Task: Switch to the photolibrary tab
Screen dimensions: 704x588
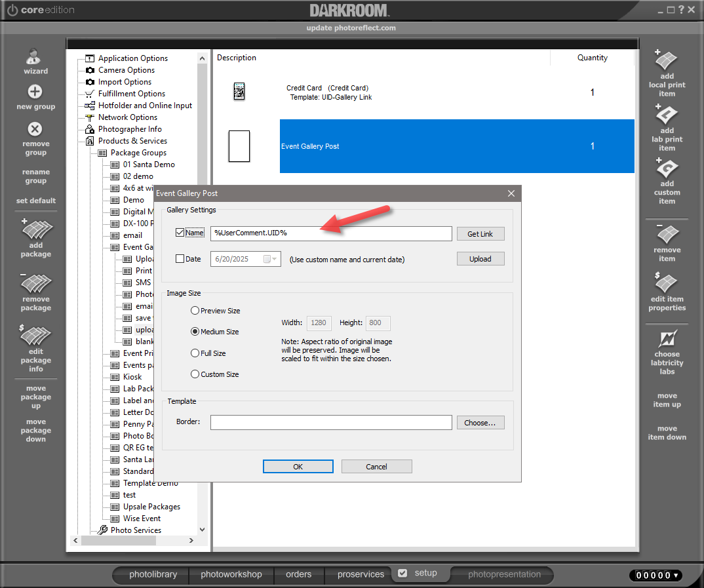Action: (153, 574)
